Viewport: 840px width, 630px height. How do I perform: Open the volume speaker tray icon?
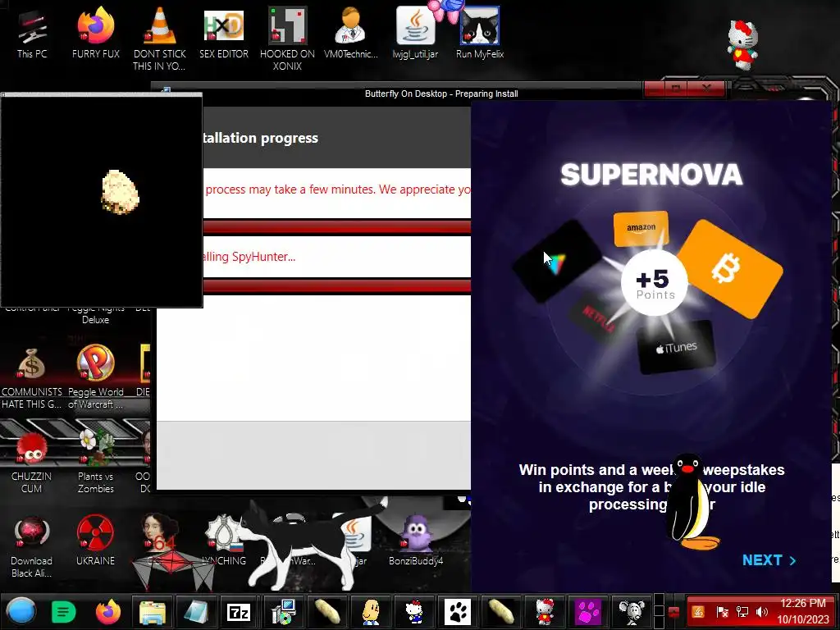(x=762, y=611)
